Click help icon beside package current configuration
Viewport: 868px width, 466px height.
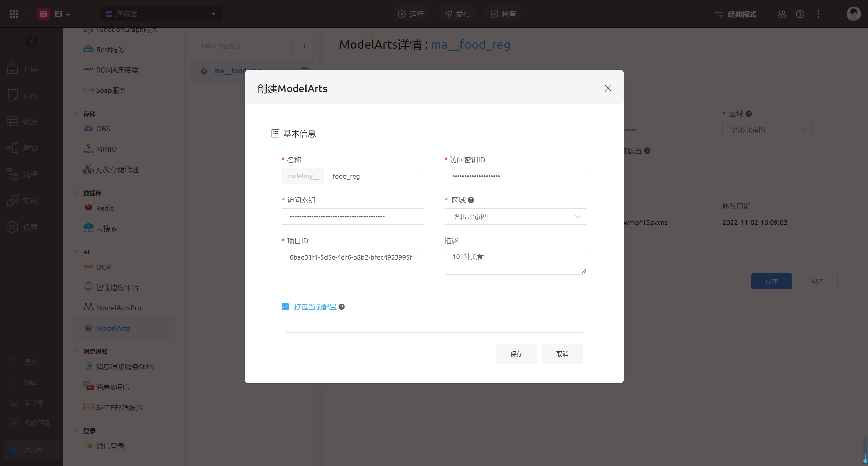[342, 307]
